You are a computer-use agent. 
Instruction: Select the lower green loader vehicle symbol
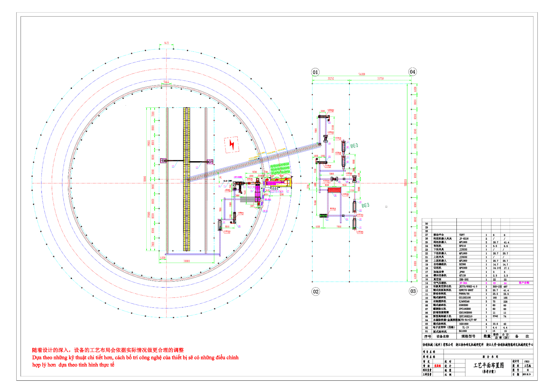pos(365,205)
